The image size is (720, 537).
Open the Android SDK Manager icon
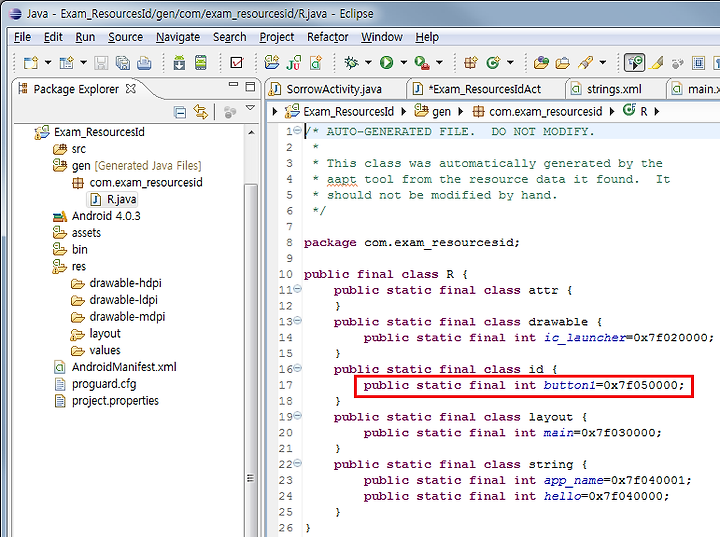(x=179, y=62)
